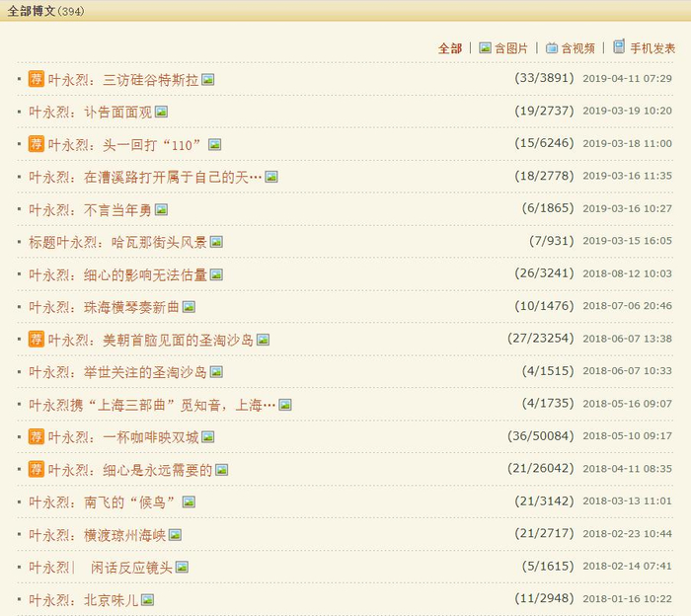This screenshot has width=691, height=616.
Task: Click the 荐 badge beside 一杯咖啡映双城
Action: click(x=37, y=436)
